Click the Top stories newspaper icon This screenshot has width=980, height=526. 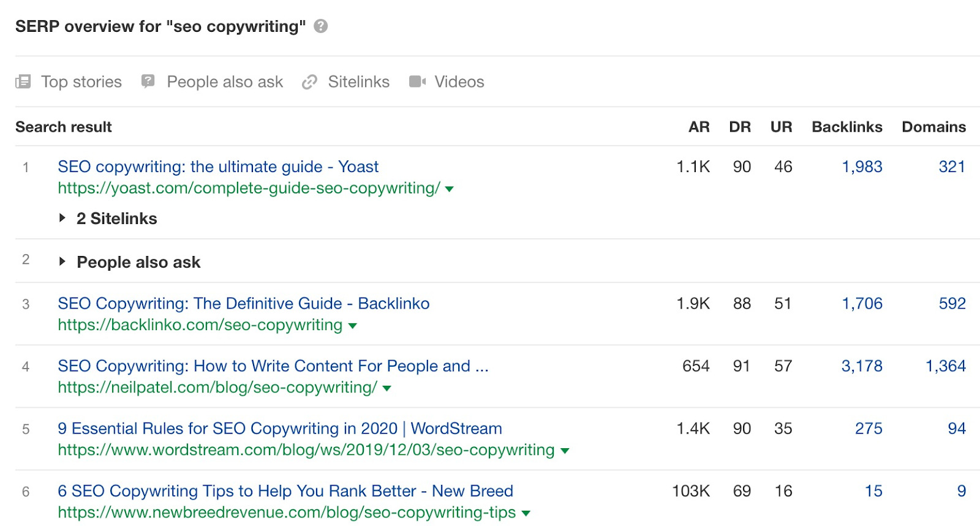tap(23, 81)
